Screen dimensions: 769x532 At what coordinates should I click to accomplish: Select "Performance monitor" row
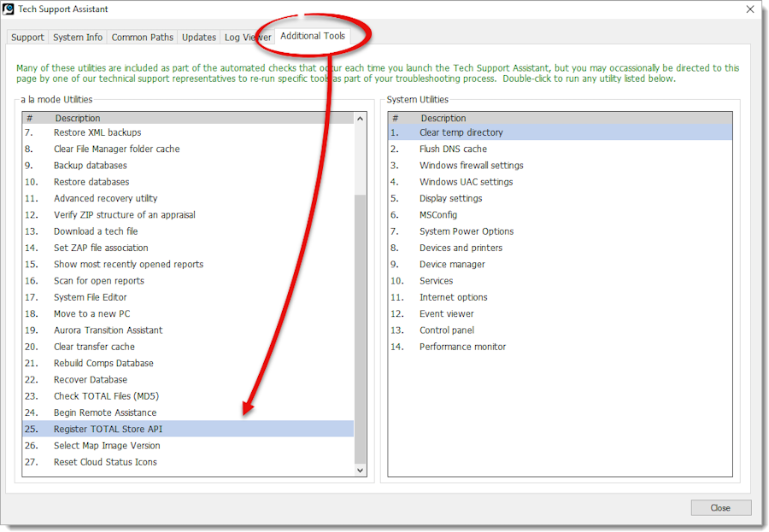[560, 347]
